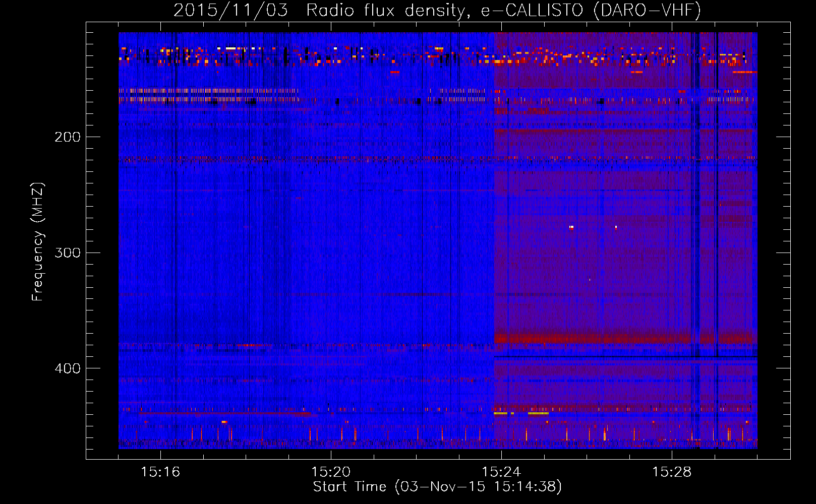Viewport: 816px width, 504px height.
Task: Click the 200 frequency tick label
Action: 68,137
